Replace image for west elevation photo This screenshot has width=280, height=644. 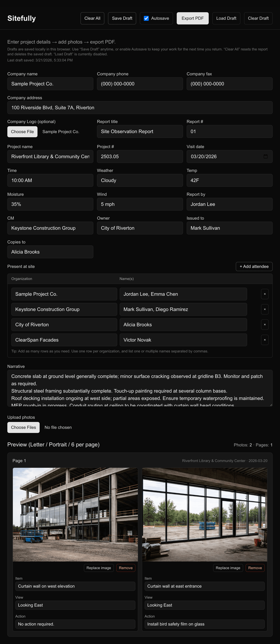pyautogui.click(x=99, y=568)
